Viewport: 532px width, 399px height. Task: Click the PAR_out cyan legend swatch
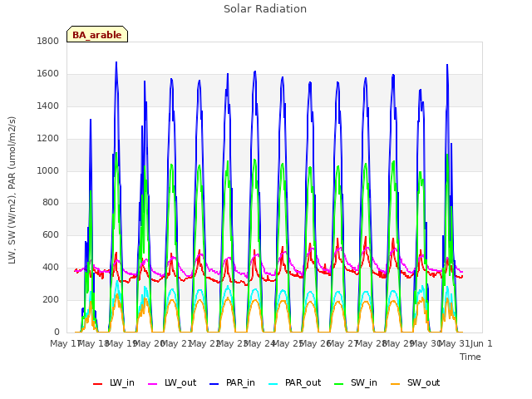pos(273,384)
